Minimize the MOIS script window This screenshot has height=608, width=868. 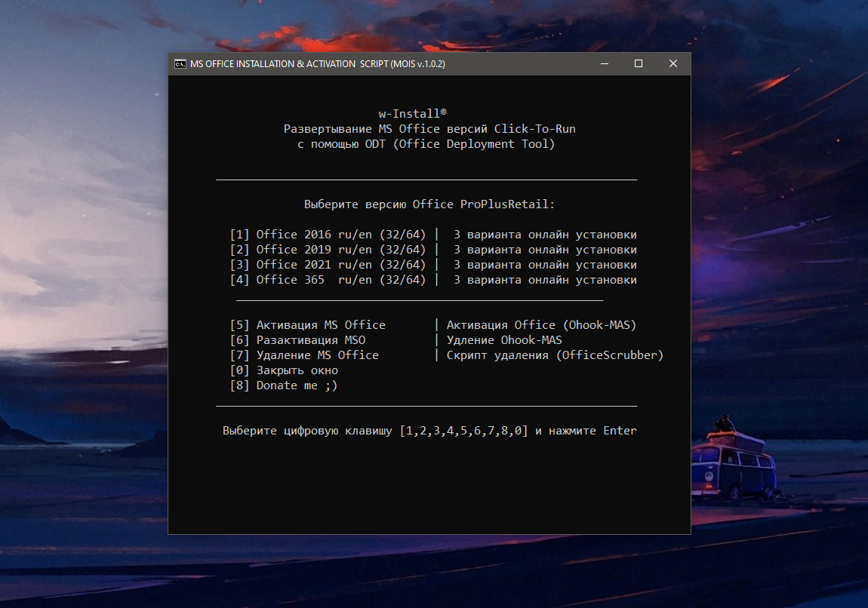click(605, 63)
